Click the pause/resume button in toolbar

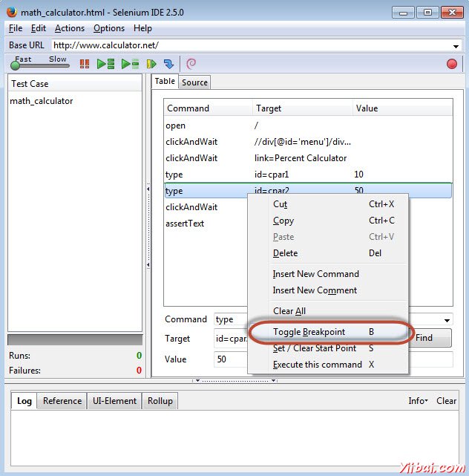[x=85, y=64]
